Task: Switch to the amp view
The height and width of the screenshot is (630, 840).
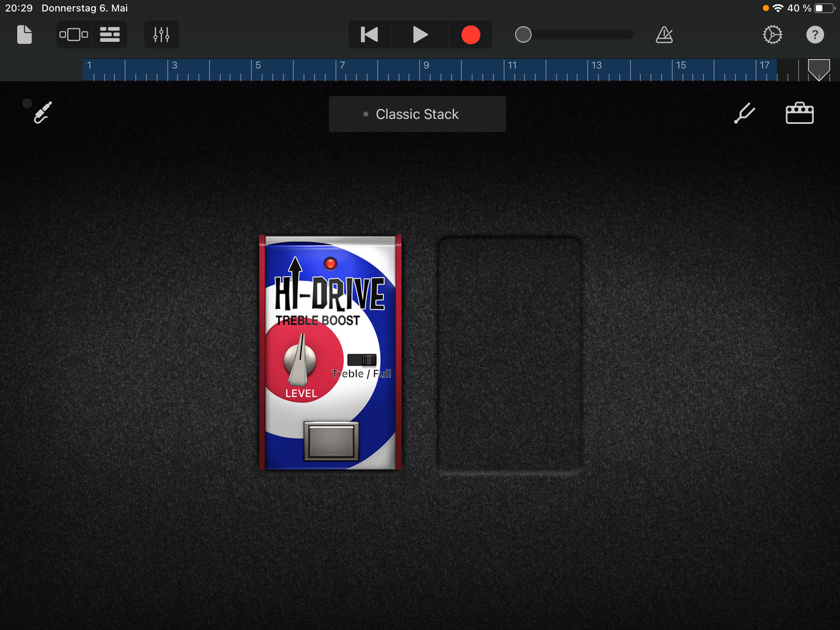Action: [799, 114]
